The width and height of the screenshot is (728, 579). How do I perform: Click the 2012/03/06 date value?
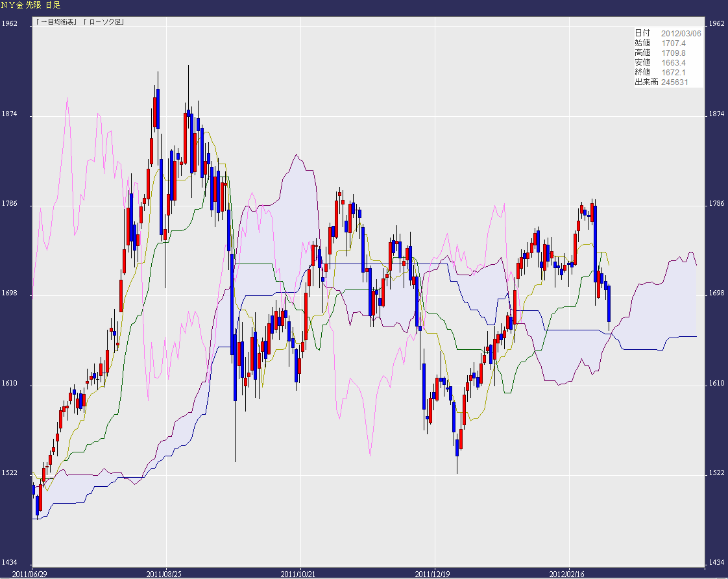(x=681, y=33)
